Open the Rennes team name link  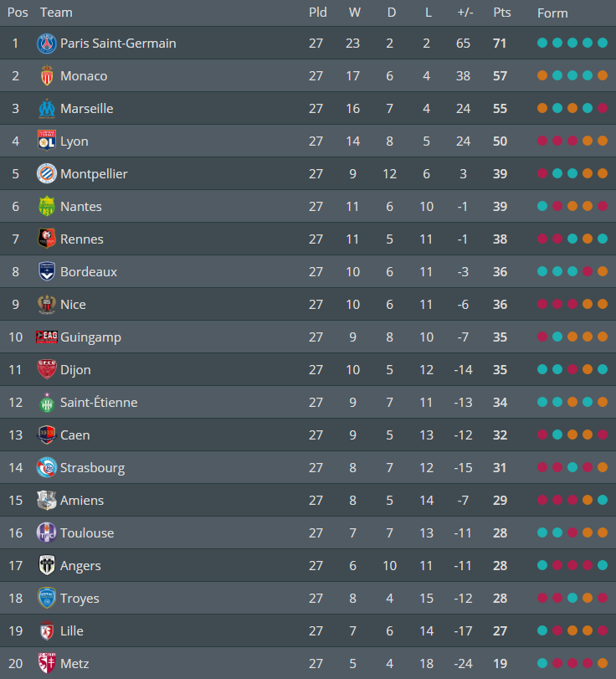pyautogui.click(x=82, y=239)
